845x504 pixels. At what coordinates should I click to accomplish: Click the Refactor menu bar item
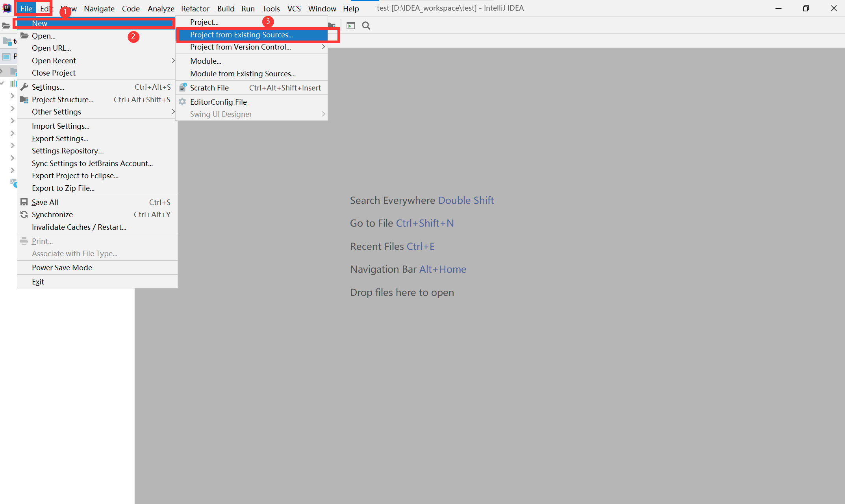tap(193, 8)
